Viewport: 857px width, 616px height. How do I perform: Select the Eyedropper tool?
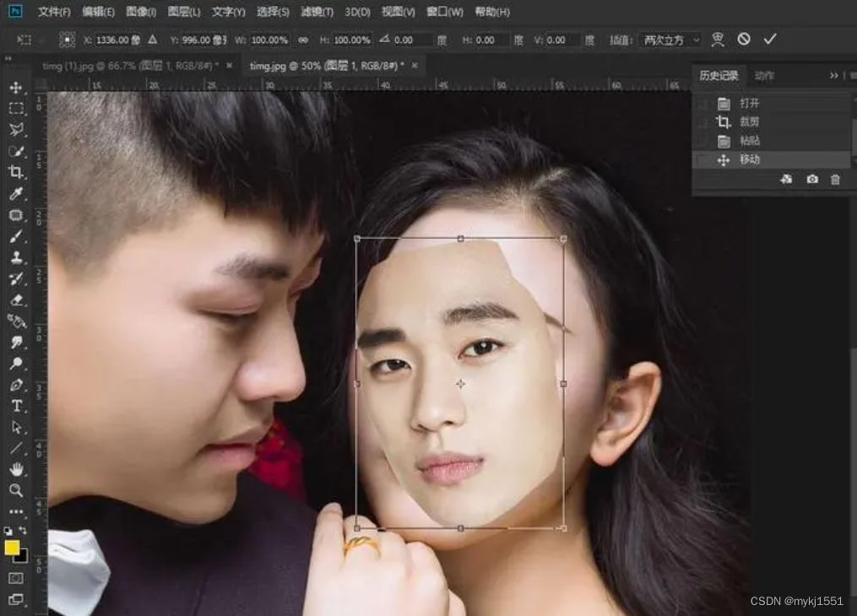coord(16,193)
